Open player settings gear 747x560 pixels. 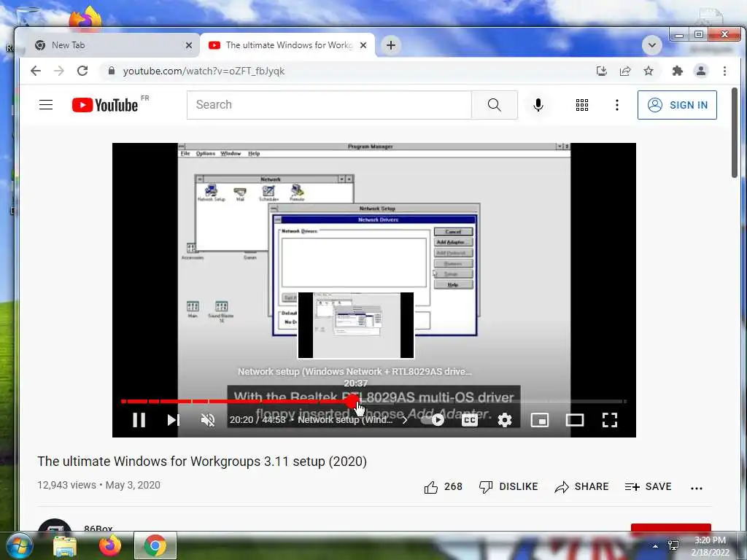505,419
